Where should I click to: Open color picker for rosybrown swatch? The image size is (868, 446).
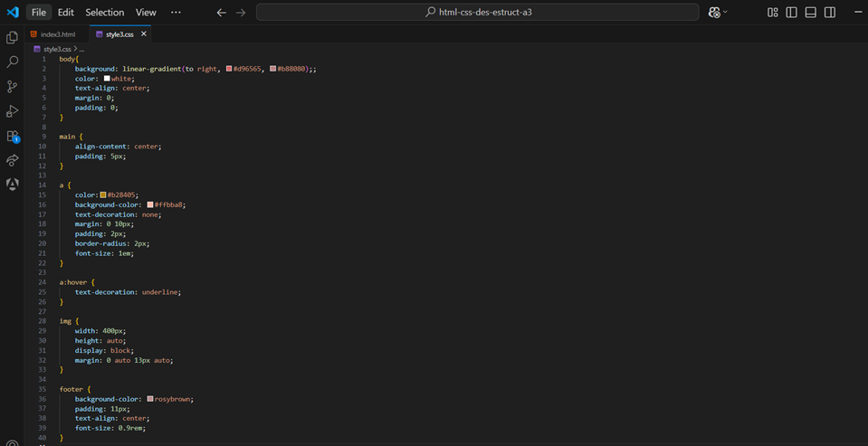point(150,398)
